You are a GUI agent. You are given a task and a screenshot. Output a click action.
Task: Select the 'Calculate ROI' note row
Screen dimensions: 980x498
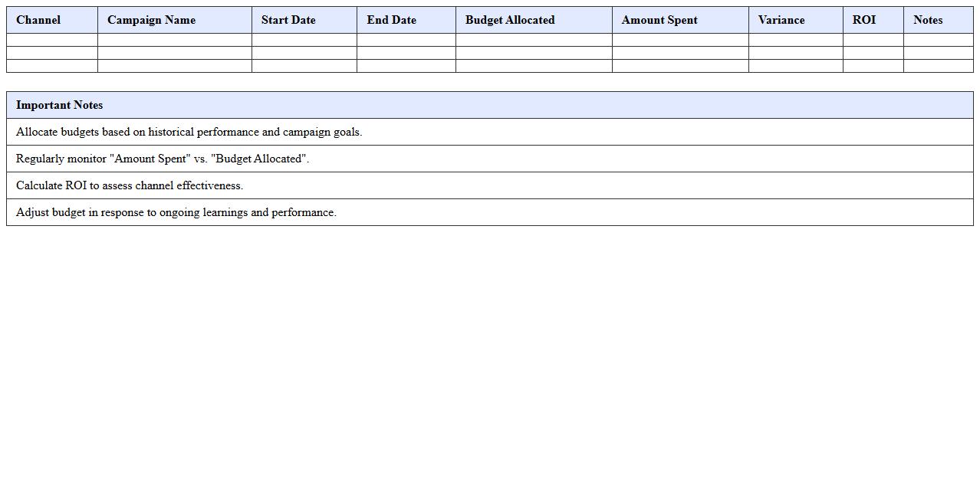pyautogui.click(x=130, y=185)
